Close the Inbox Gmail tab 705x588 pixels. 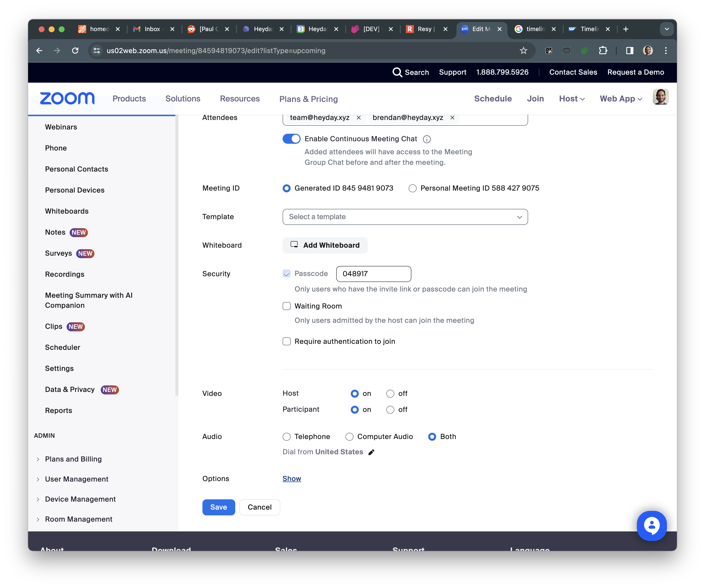(x=172, y=29)
